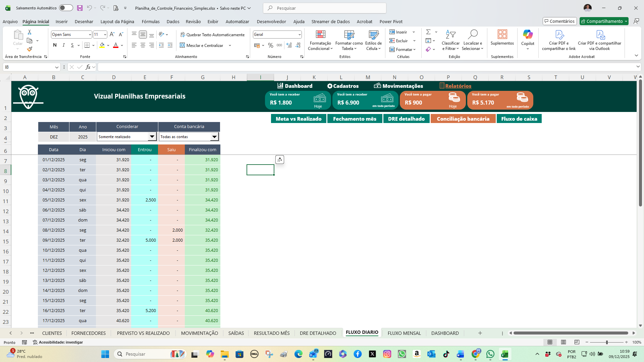Open the Fórmulas ribbon tab
The height and width of the screenshot is (362, 644).
[151, 21]
